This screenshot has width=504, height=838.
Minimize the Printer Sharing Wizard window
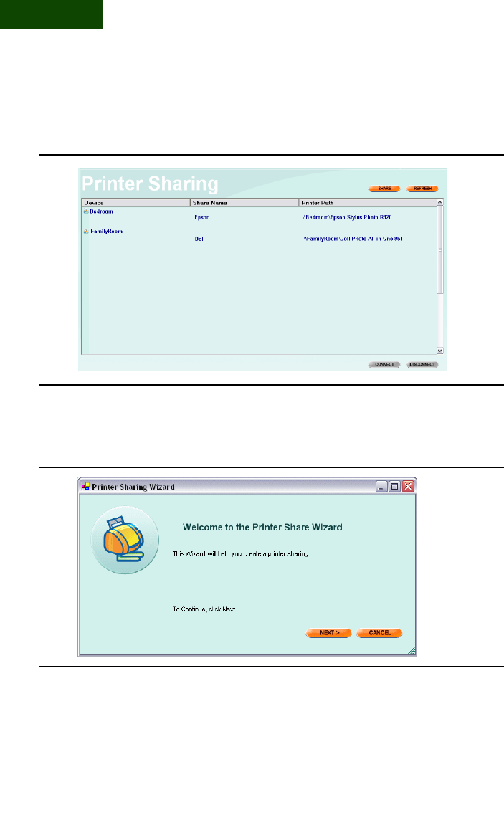click(381, 486)
